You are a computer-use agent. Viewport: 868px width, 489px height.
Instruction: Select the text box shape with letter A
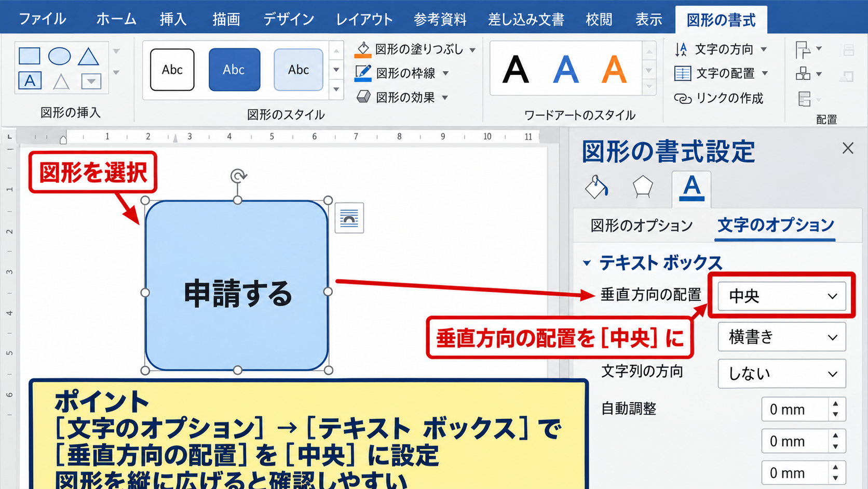30,81
